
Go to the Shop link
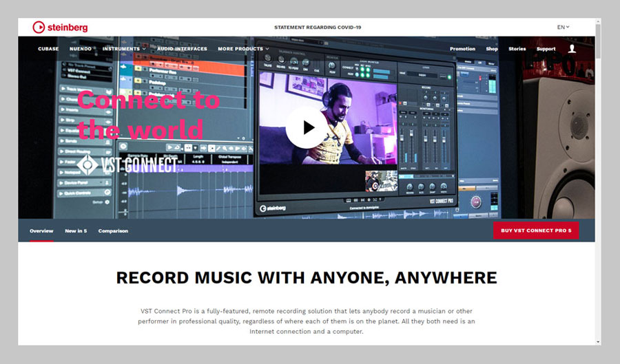(492, 49)
